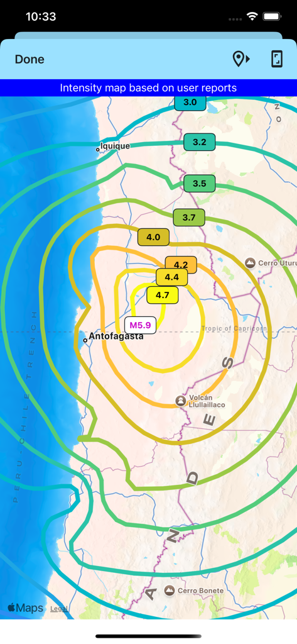This screenshot has height=644, width=297.
Task: Open the Legal link
Action: (x=59, y=609)
